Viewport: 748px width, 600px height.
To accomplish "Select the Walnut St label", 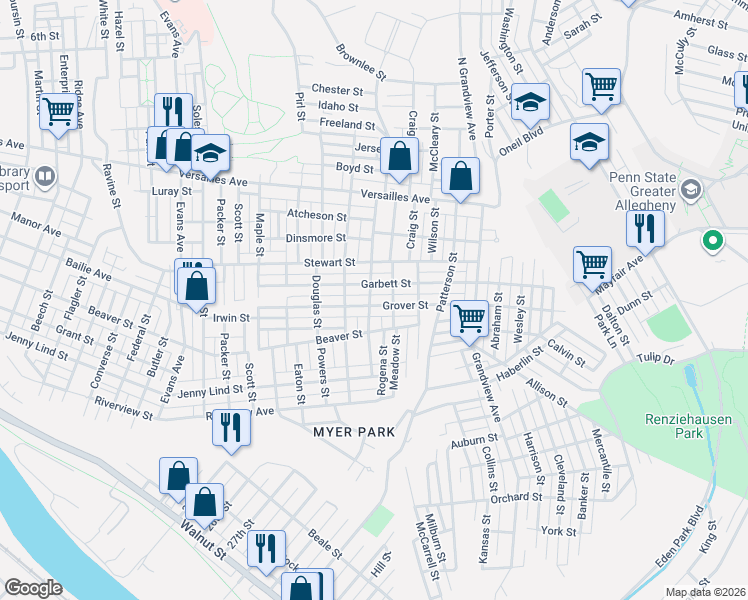I will click(x=203, y=540).
